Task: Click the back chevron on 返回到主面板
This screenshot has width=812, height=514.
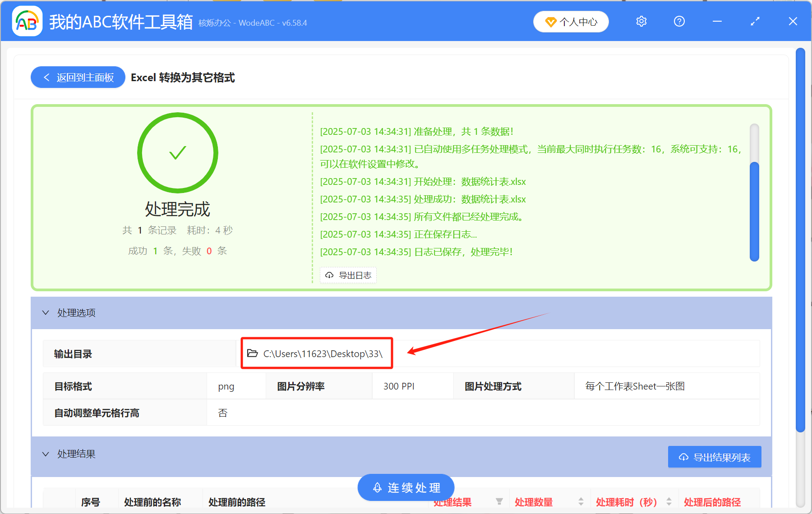Action: coord(46,77)
